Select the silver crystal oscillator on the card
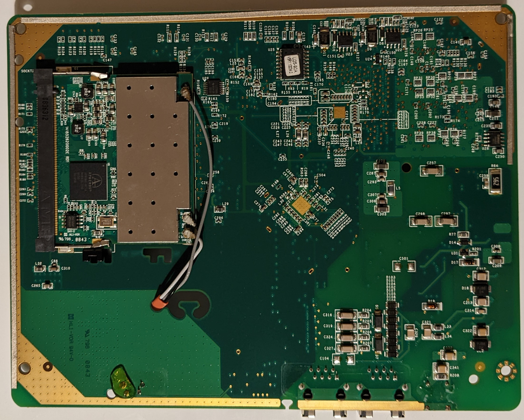 [106, 222]
